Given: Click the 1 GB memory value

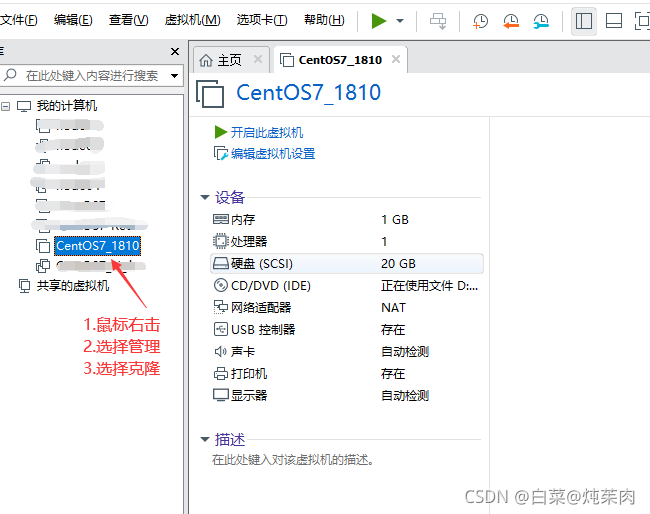Looking at the screenshot, I should click(395, 220).
